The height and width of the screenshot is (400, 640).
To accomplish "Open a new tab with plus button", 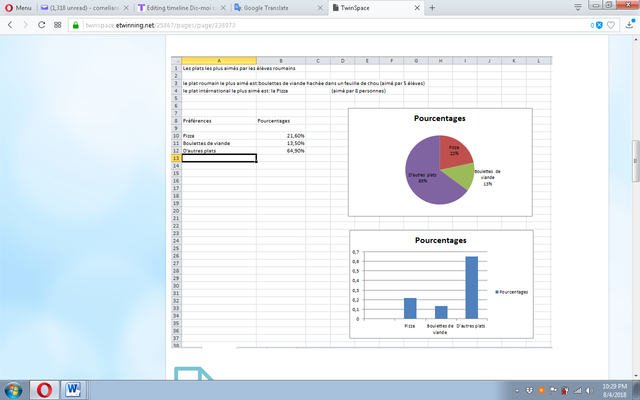I will pyautogui.click(x=432, y=8).
